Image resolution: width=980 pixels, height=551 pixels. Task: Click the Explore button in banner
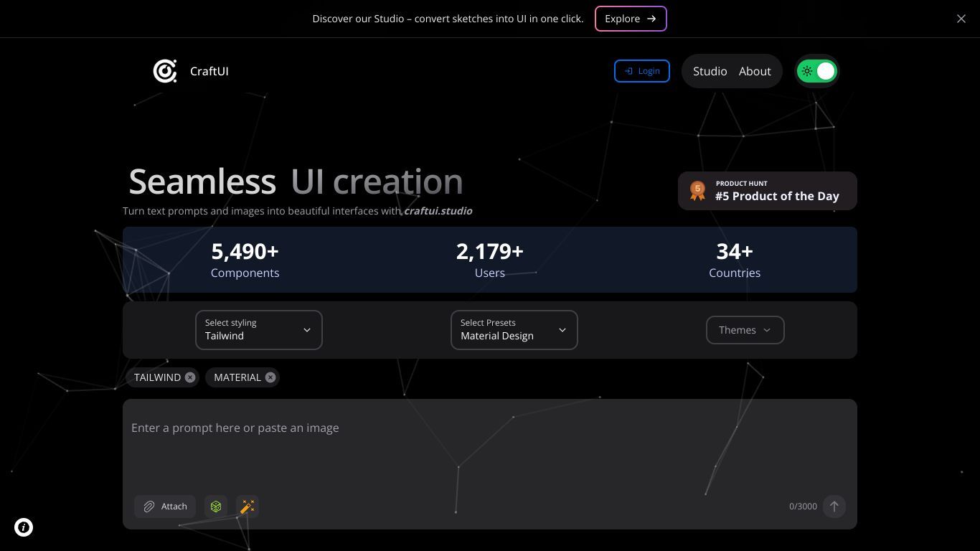tap(631, 19)
